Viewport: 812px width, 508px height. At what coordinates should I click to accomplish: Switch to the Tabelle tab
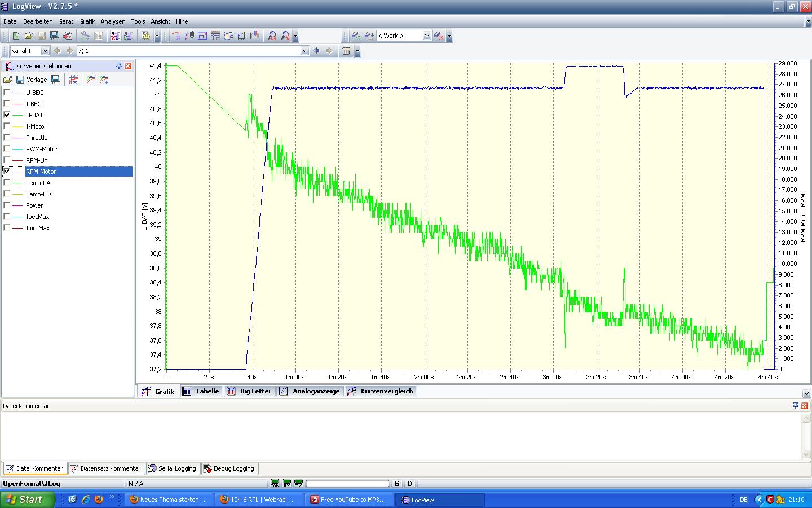[201, 391]
